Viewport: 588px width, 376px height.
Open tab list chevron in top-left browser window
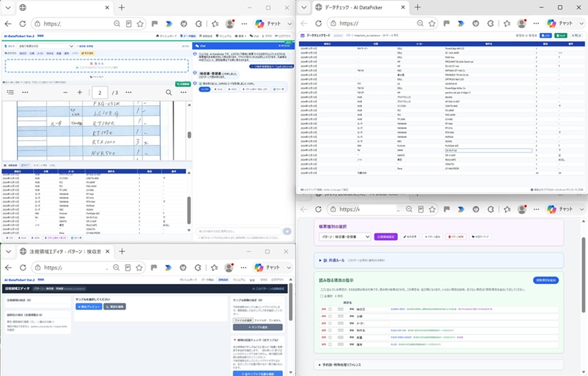click(x=8, y=8)
